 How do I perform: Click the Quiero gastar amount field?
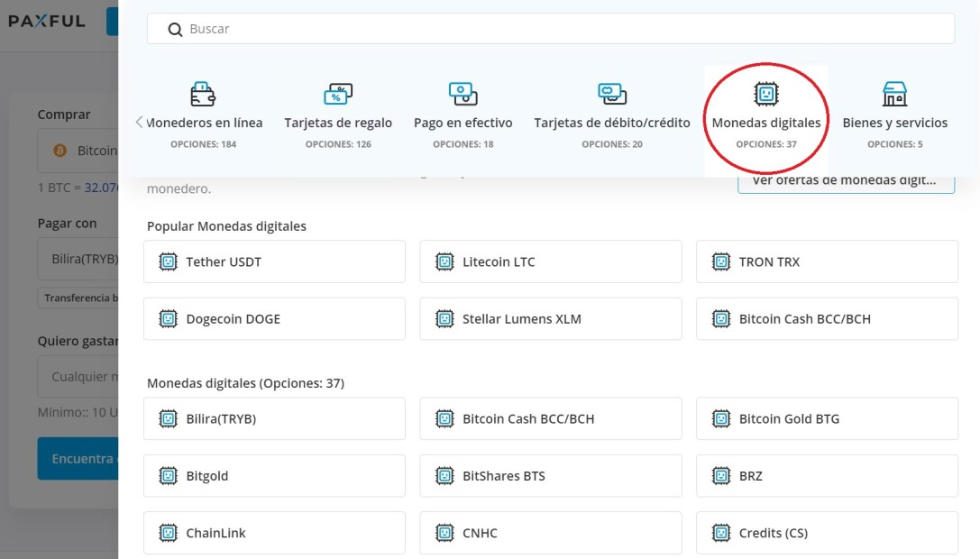pos(78,376)
